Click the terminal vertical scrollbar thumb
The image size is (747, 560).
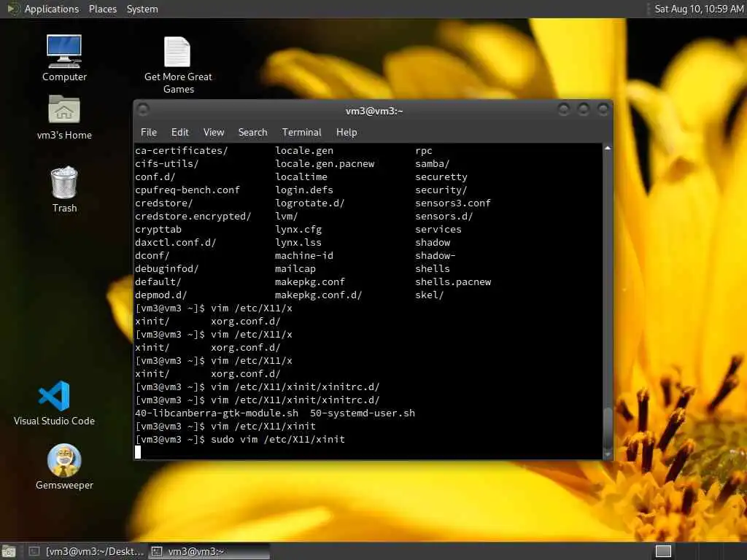608,427
